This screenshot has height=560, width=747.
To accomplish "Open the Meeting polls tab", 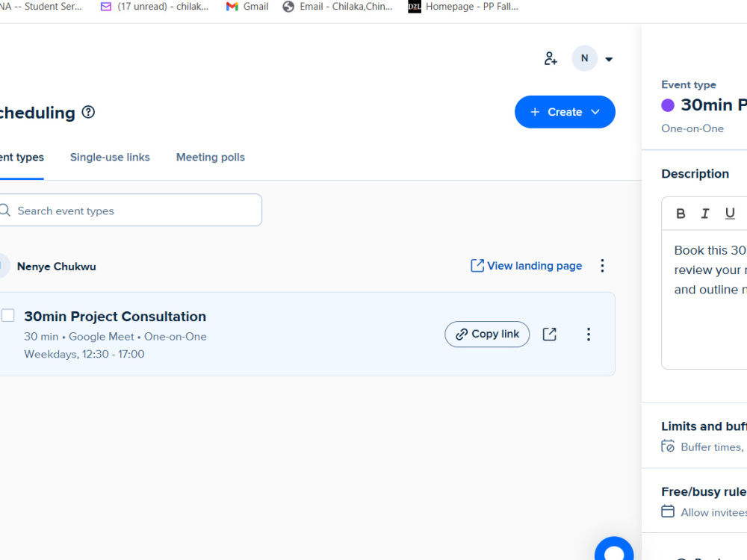I will [x=211, y=158].
